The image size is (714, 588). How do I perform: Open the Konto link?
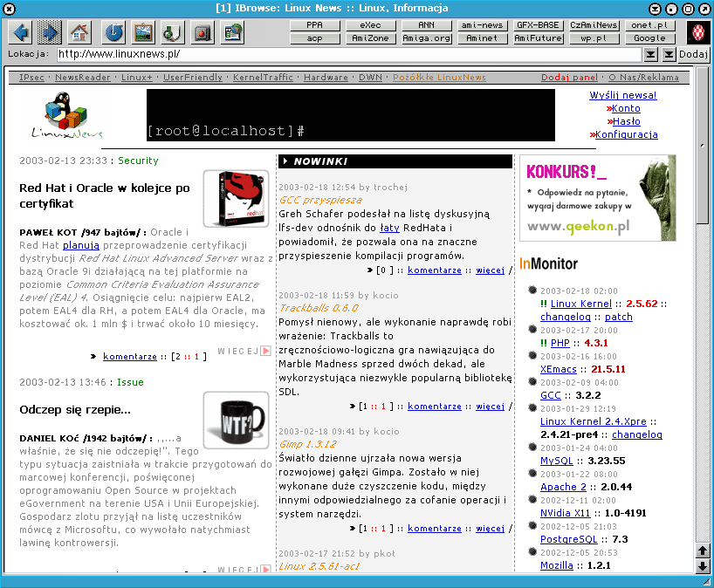pos(626,108)
